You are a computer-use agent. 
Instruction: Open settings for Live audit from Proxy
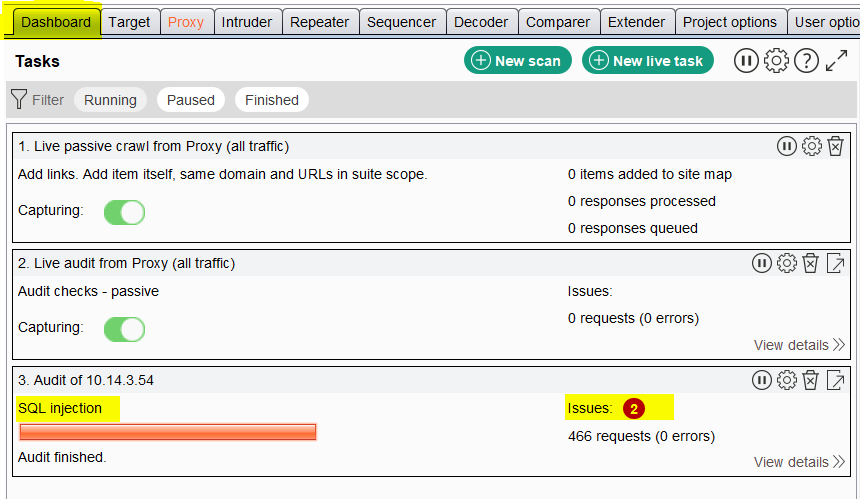click(787, 263)
